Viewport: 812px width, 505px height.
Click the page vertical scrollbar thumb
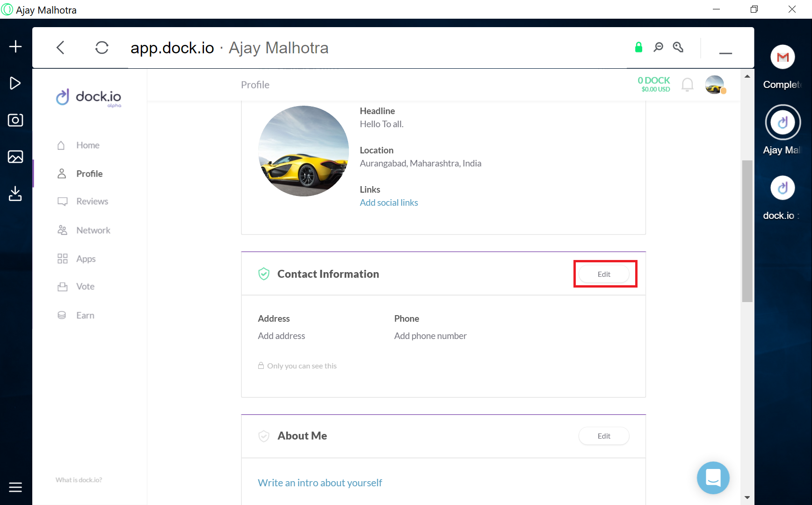pos(747,231)
